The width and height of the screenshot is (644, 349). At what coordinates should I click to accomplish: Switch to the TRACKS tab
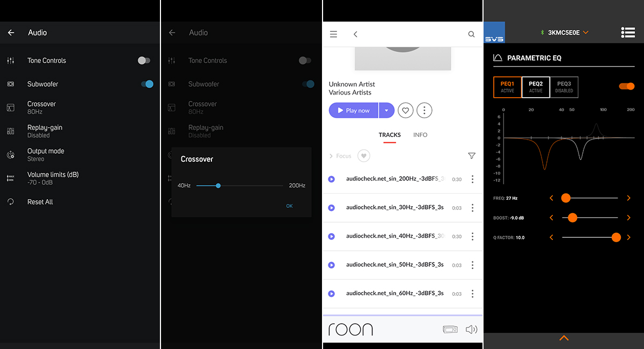point(390,136)
